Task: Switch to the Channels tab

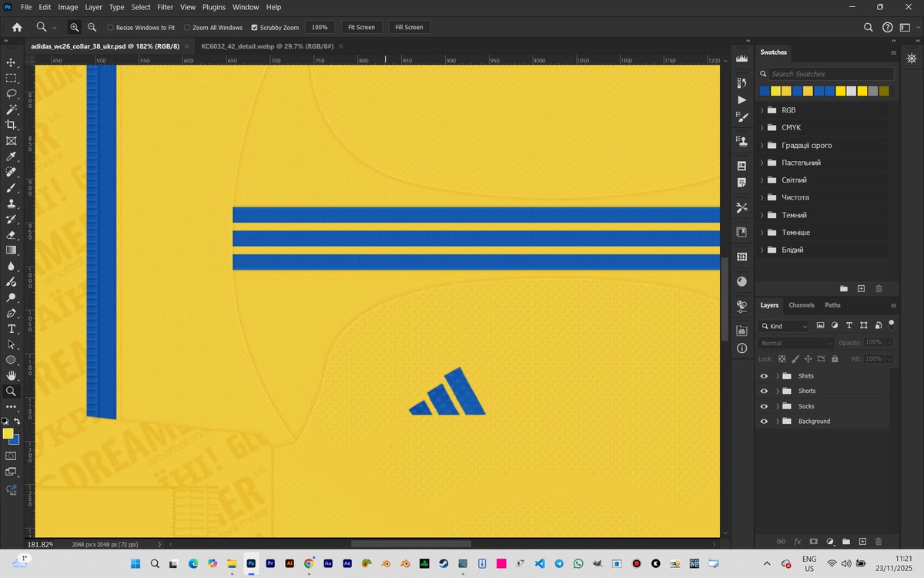Action: pyautogui.click(x=802, y=305)
